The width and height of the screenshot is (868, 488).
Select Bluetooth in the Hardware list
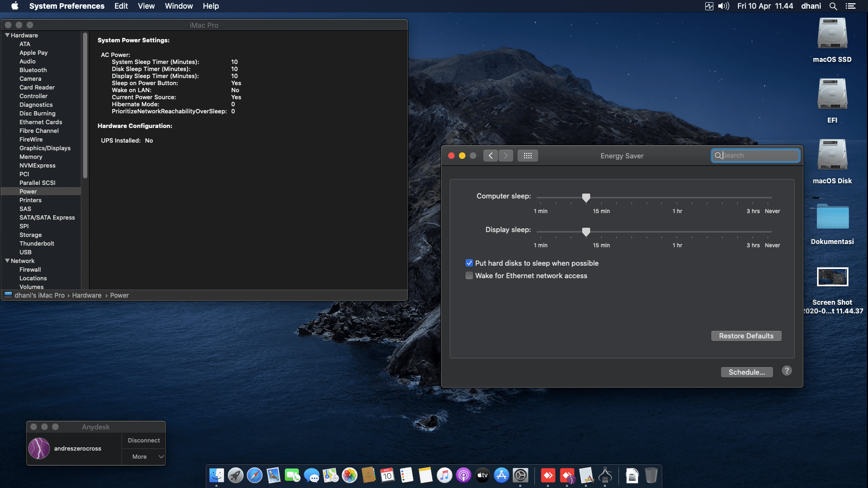click(x=33, y=70)
